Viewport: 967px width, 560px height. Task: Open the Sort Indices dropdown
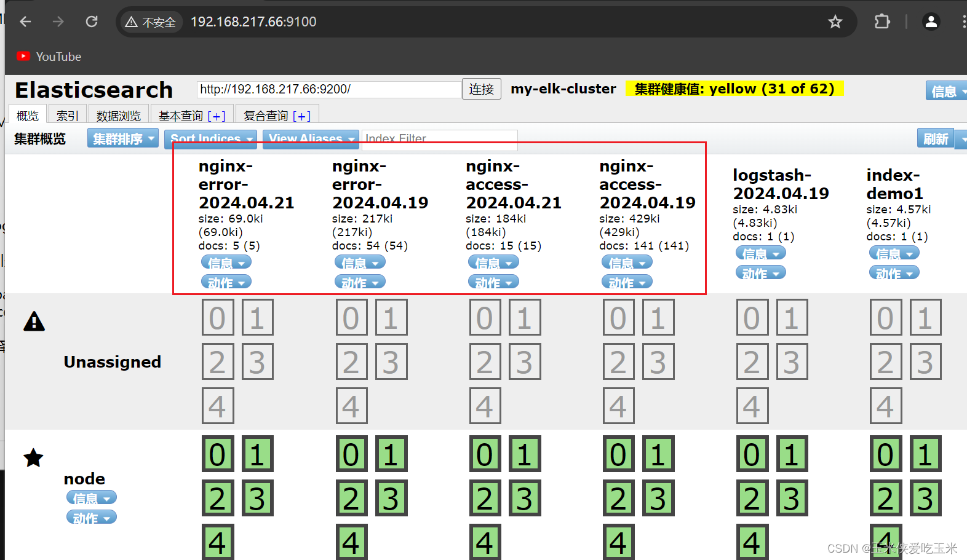[x=210, y=139]
